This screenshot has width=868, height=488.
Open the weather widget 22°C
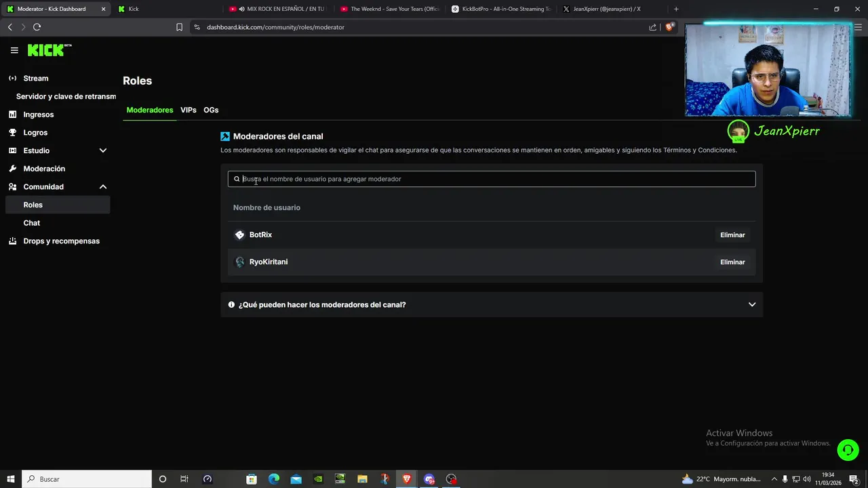[721, 479]
